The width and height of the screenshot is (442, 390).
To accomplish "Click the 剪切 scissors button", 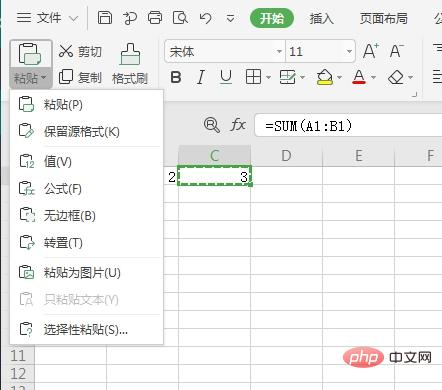I will 80,51.
